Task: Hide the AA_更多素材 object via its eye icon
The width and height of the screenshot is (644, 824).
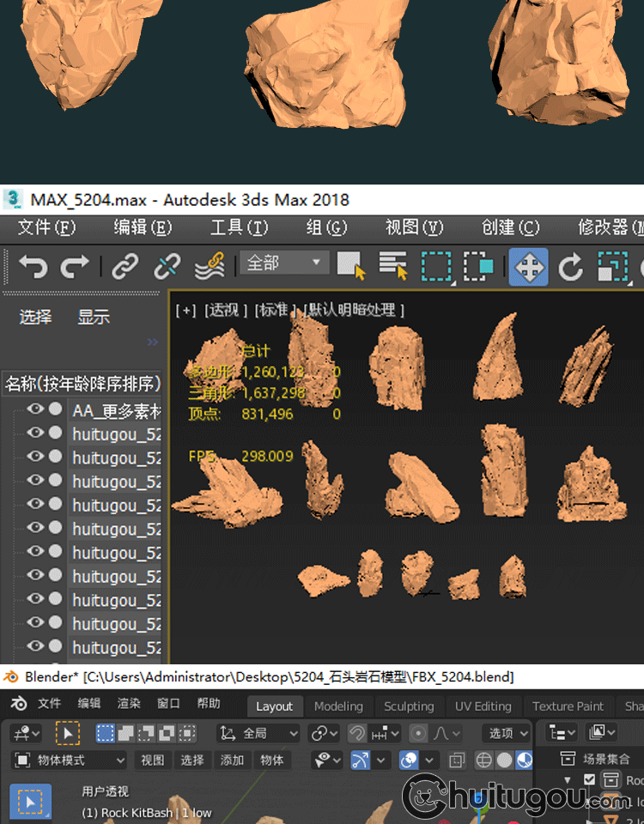Action: click(x=35, y=409)
